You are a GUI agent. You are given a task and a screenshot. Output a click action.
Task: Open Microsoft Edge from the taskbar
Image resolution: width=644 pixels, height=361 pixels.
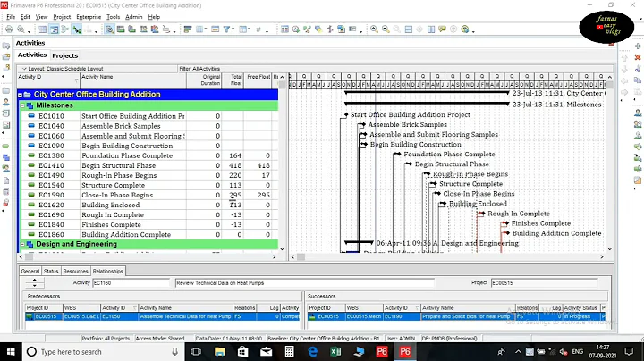(x=312, y=351)
